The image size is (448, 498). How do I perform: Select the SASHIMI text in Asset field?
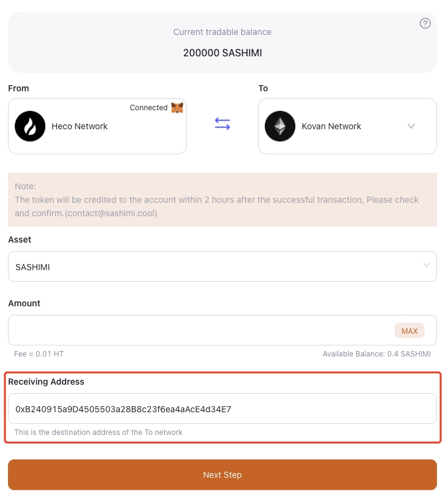click(x=32, y=267)
